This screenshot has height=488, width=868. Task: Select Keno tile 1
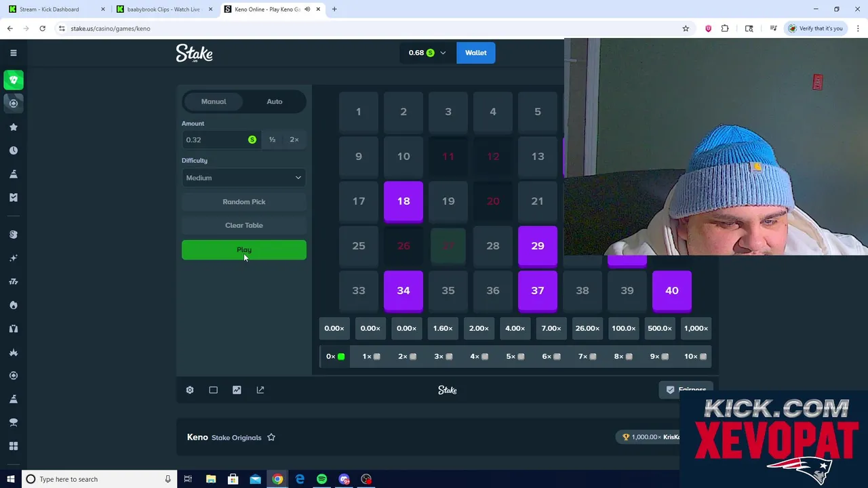tap(359, 112)
